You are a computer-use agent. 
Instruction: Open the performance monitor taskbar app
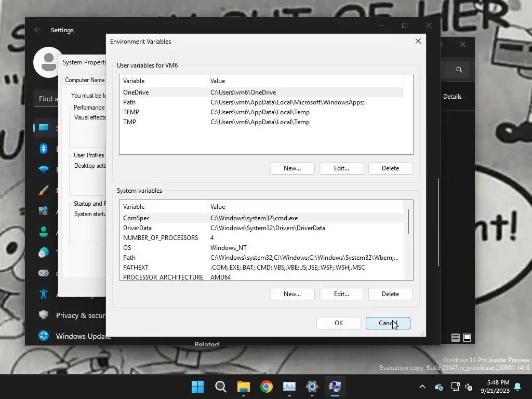click(289, 387)
